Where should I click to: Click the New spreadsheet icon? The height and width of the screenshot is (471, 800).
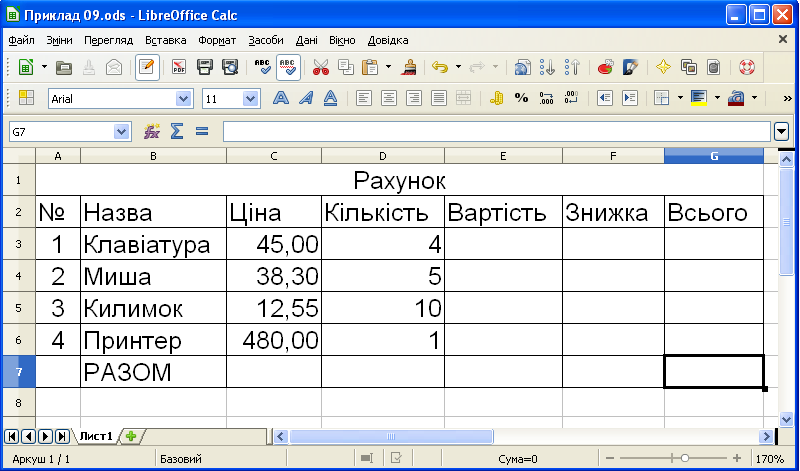click(26, 67)
